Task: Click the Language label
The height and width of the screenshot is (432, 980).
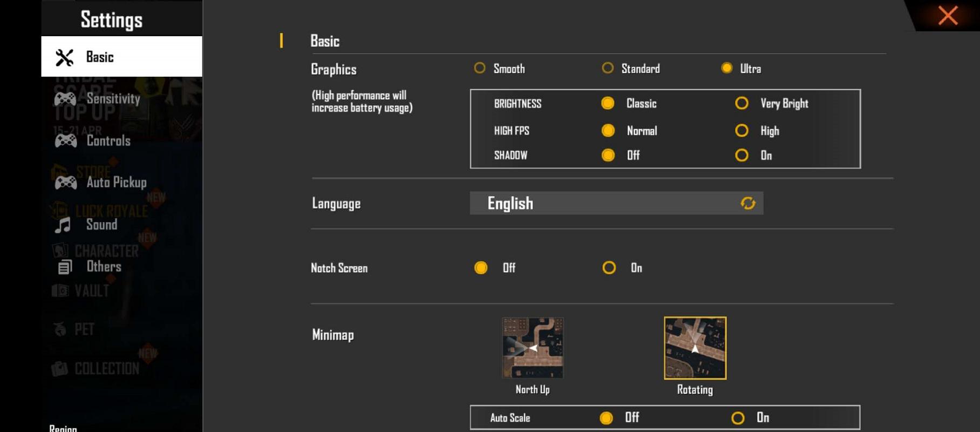Action: click(x=336, y=204)
